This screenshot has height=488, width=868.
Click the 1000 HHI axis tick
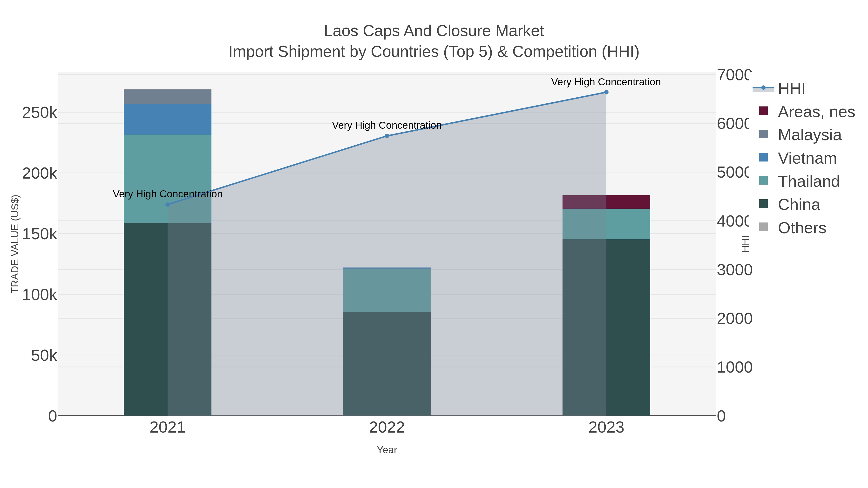coord(734,367)
